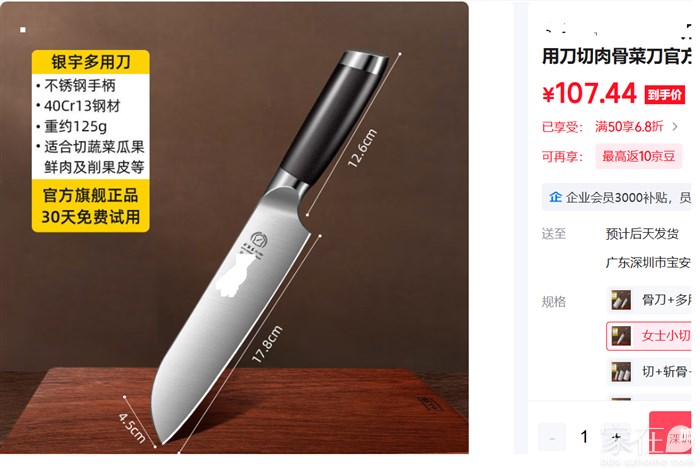This screenshot has width=700, height=469.
Task: Click the 到手价 red badge
Action: [665, 94]
